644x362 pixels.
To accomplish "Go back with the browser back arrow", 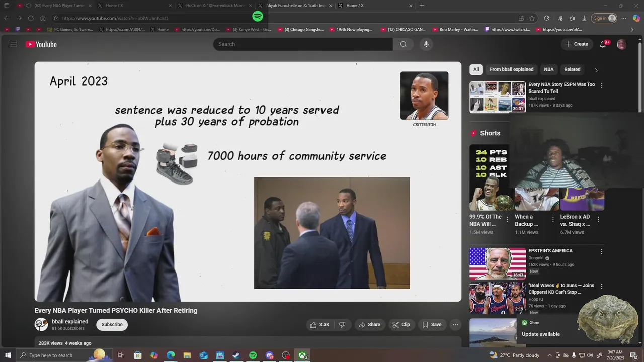I will (x=7, y=18).
